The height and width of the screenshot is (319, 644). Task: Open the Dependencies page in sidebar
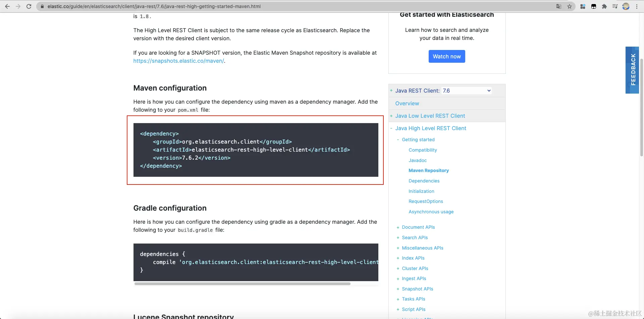(x=424, y=181)
